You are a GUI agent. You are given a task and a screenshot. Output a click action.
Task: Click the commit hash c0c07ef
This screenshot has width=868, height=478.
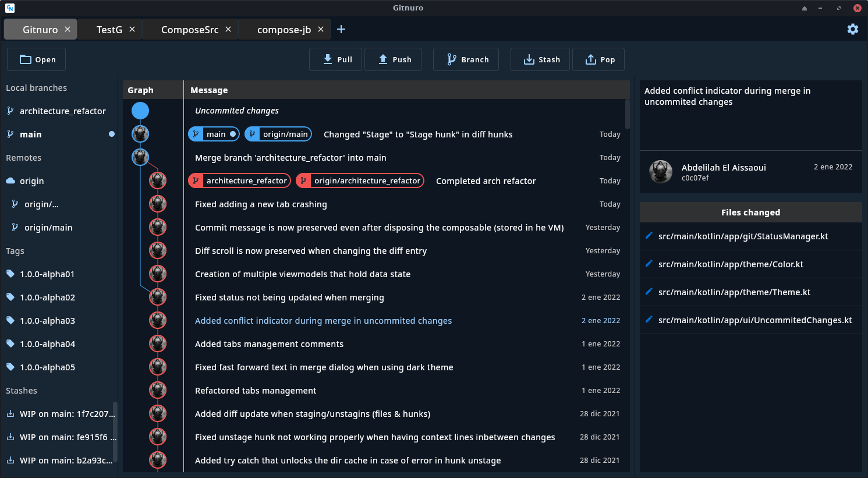[695, 178]
